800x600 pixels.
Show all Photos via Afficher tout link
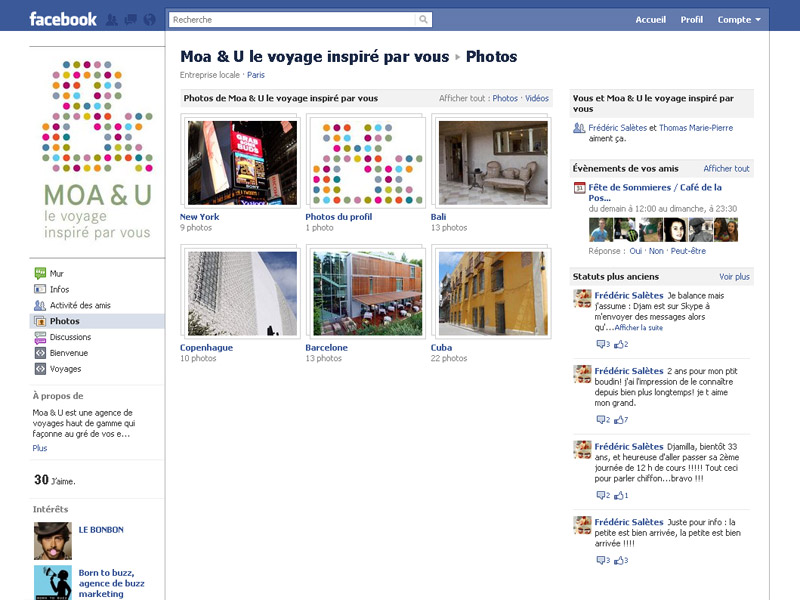pyautogui.click(x=505, y=98)
